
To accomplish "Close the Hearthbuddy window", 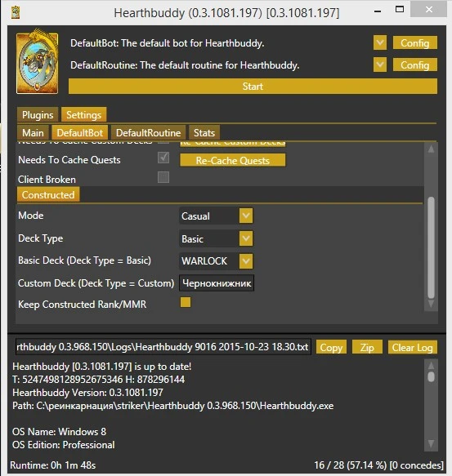I will click(x=428, y=10).
